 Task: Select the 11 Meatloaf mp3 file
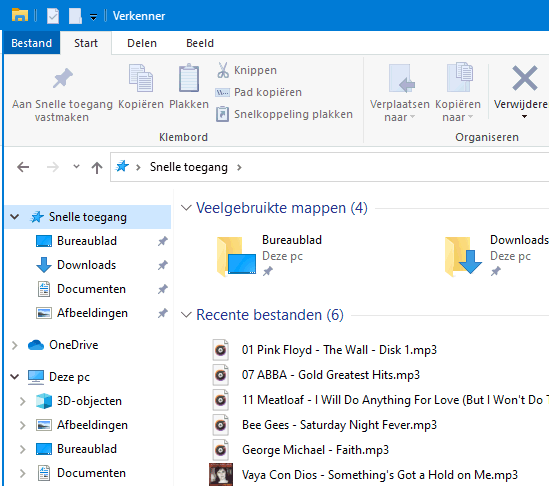pyautogui.click(x=395, y=400)
